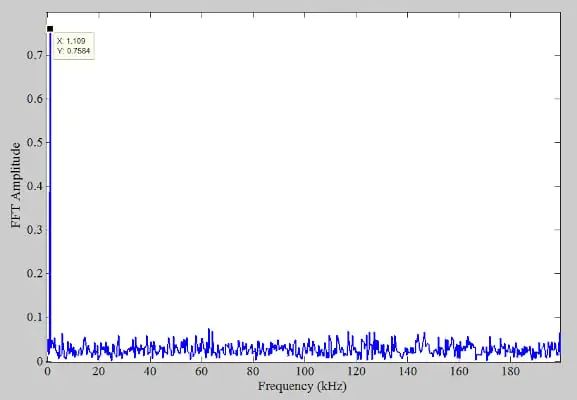
Task: Click the black data cursor marker at the peak
Action: pos(50,29)
